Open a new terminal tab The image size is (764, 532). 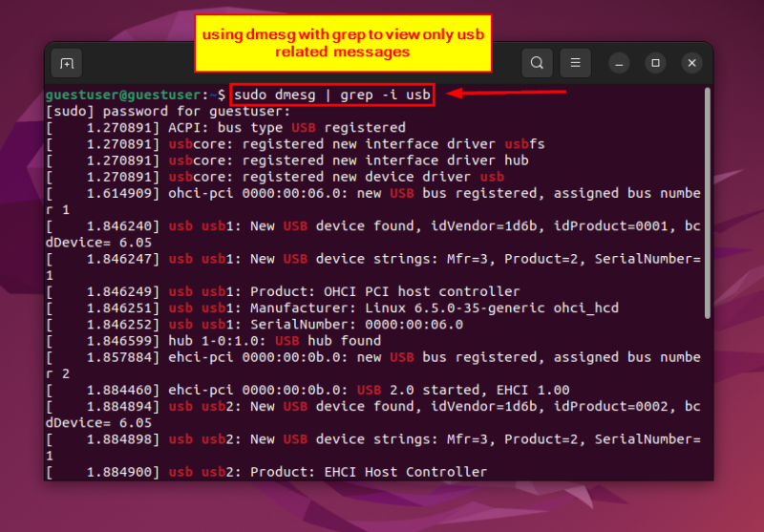click(67, 63)
